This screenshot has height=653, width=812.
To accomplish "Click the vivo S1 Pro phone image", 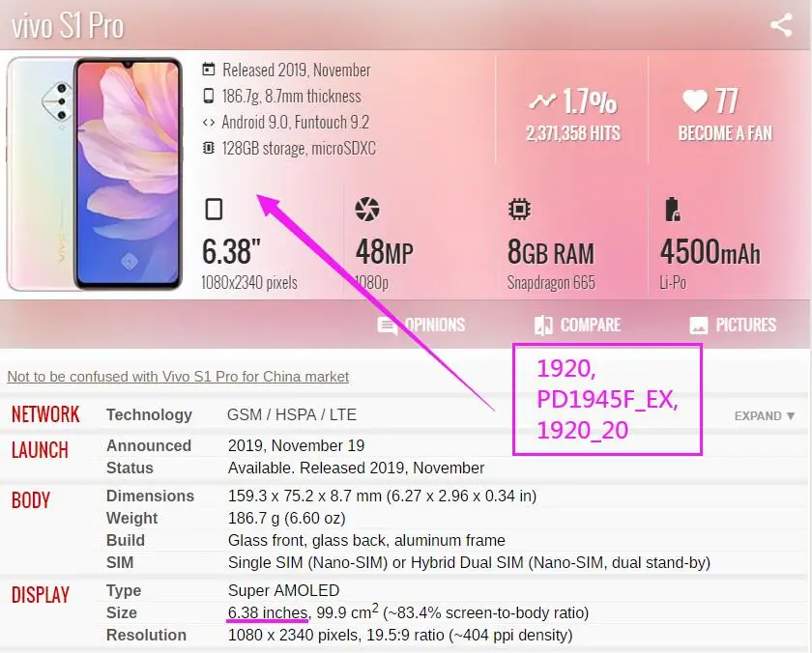I will pos(95,174).
